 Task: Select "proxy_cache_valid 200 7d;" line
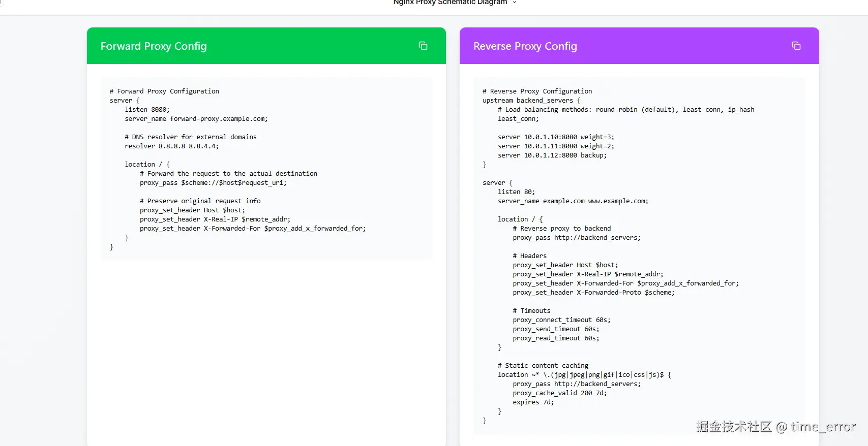tap(560, 393)
